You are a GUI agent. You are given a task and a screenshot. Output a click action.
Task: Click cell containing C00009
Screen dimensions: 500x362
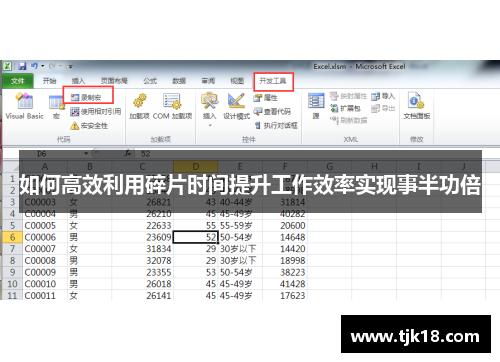pos(45,272)
